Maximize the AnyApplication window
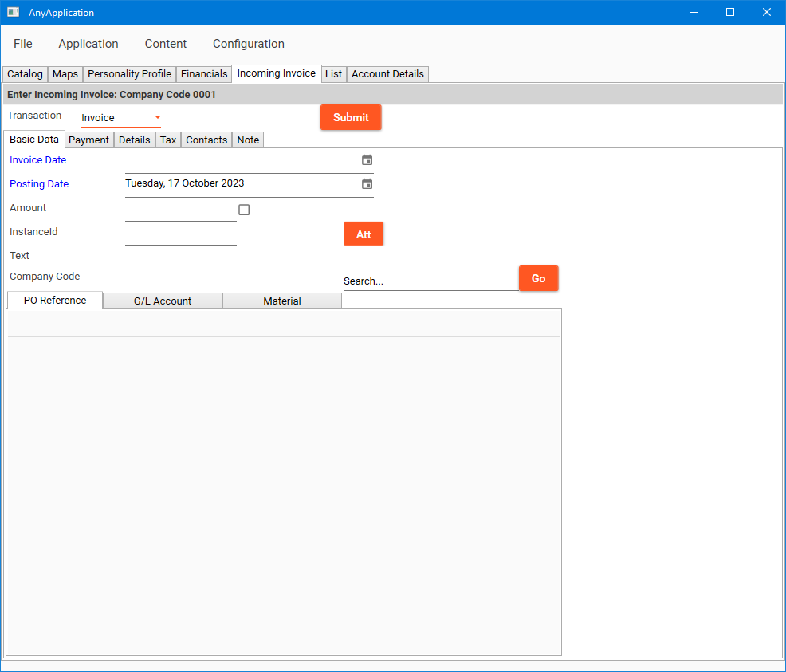 [729, 12]
